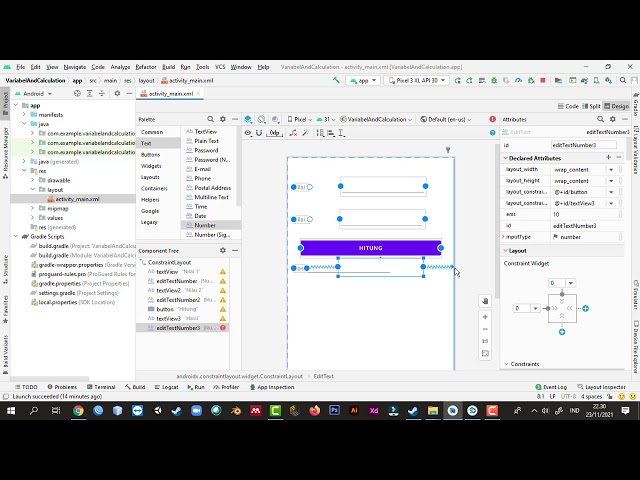Zoom in the design canvas

[x=485, y=317]
